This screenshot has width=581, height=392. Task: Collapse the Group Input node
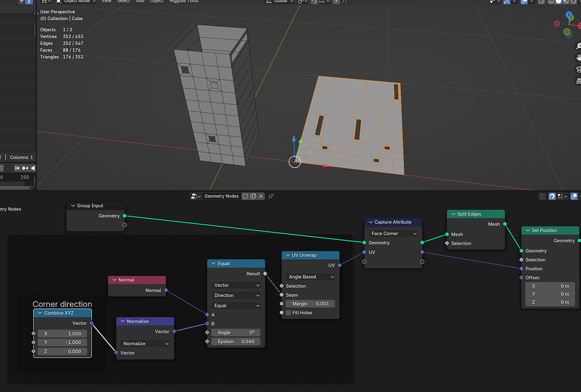pos(72,206)
